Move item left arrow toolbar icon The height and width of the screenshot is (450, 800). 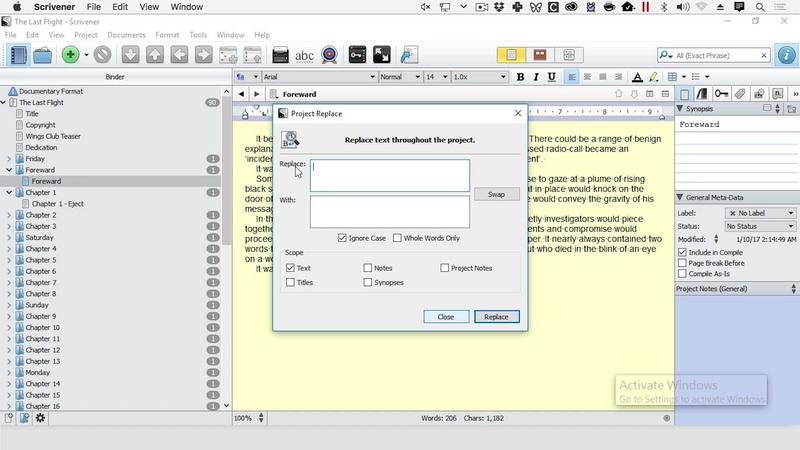[179, 55]
